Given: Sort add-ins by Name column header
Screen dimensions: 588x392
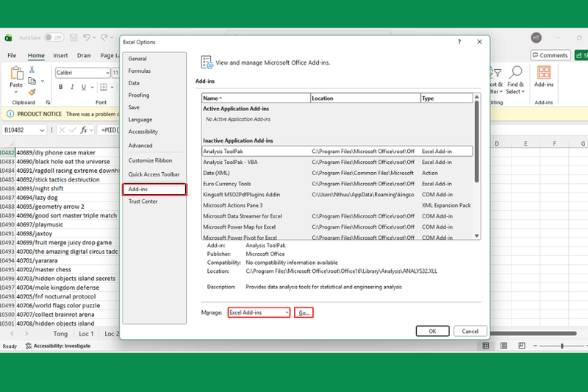Looking at the screenshot, I should point(256,98).
